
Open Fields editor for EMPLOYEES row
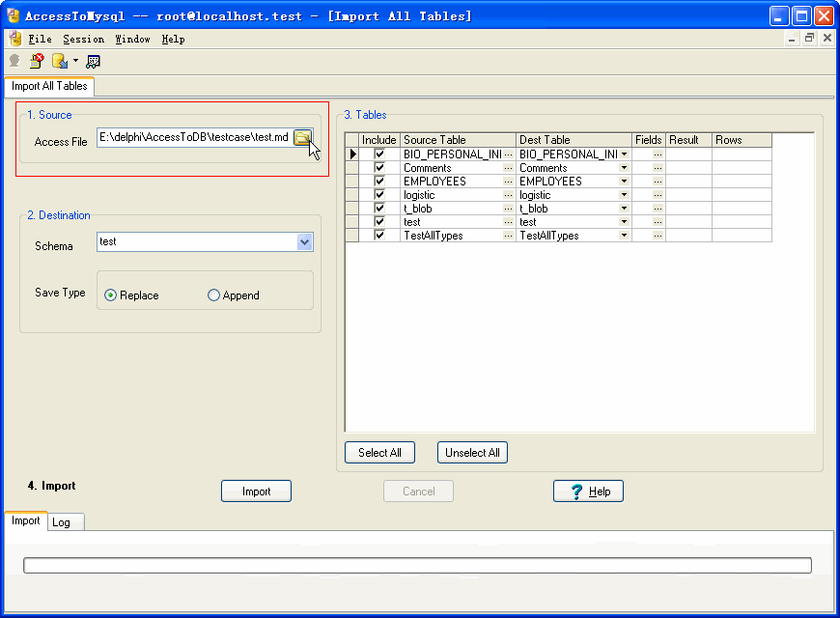(658, 182)
